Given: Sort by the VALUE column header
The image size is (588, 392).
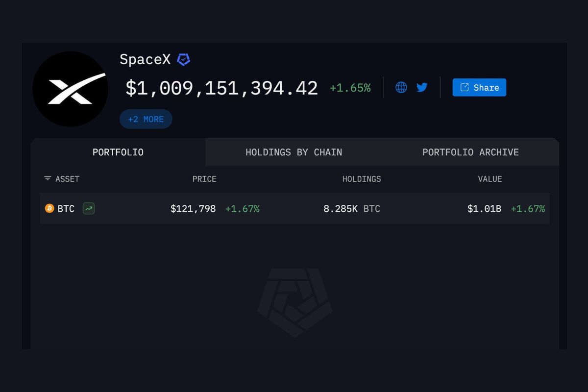Looking at the screenshot, I should [490, 179].
